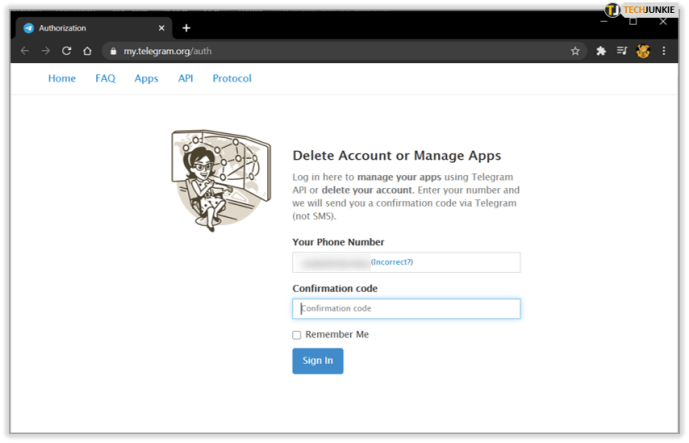
Task: Open the Chrome profile avatar
Action: 643,51
